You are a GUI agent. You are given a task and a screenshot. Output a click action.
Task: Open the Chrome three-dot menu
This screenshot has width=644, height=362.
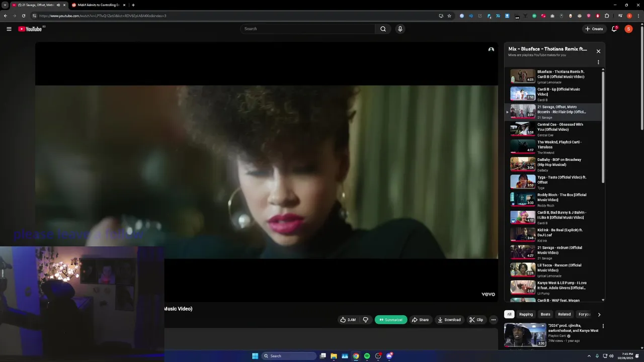coord(638,16)
